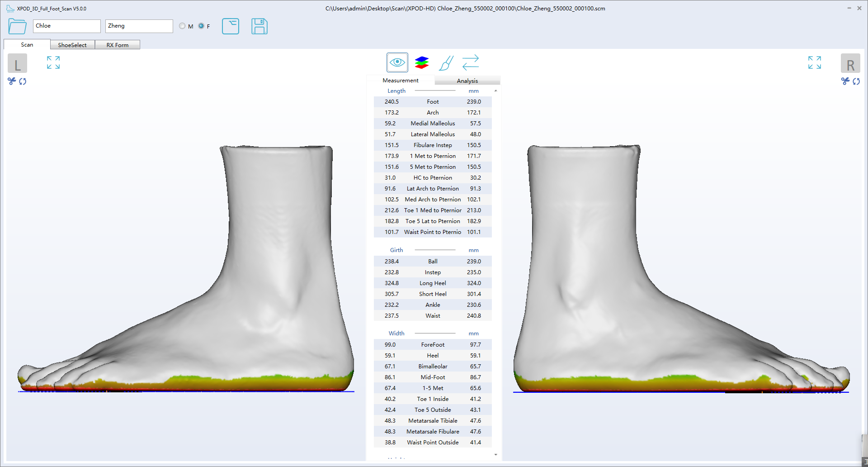Trim the left foot scan with scissors icon
868x467 pixels.
11,81
